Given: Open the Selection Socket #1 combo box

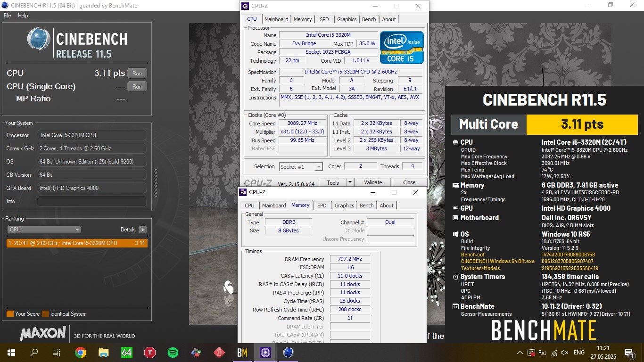Looking at the screenshot, I should (301, 166).
